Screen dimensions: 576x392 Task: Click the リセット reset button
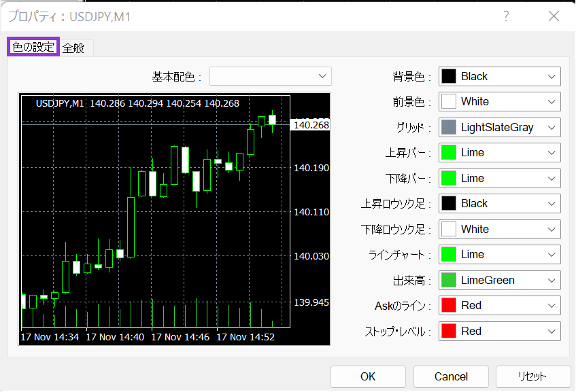[532, 376]
